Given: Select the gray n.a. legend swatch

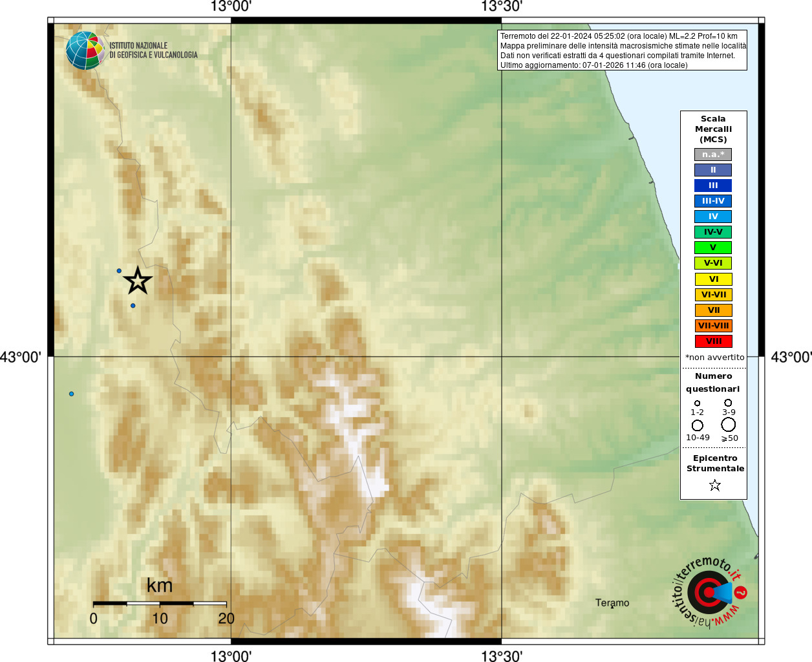Looking at the screenshot, I should [713, 155].
